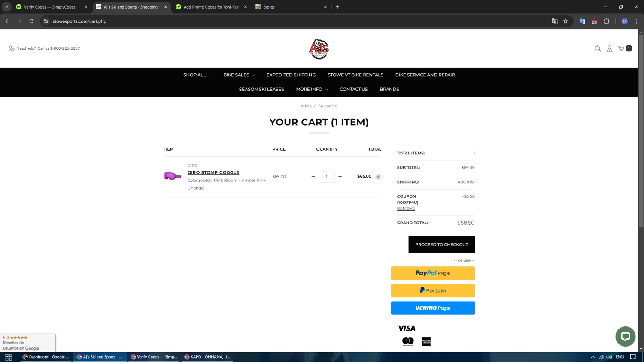
Task: Click Add Info for shipping
Action: [466, 182]
